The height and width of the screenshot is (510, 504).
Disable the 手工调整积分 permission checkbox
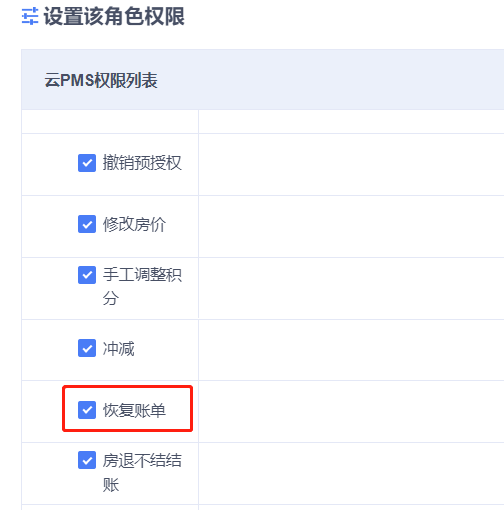87,275
